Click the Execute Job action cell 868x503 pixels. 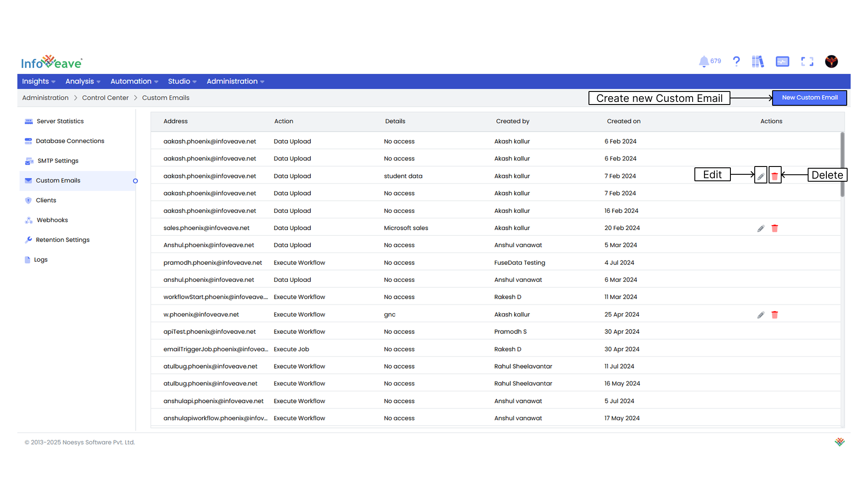tap(291, 349)
